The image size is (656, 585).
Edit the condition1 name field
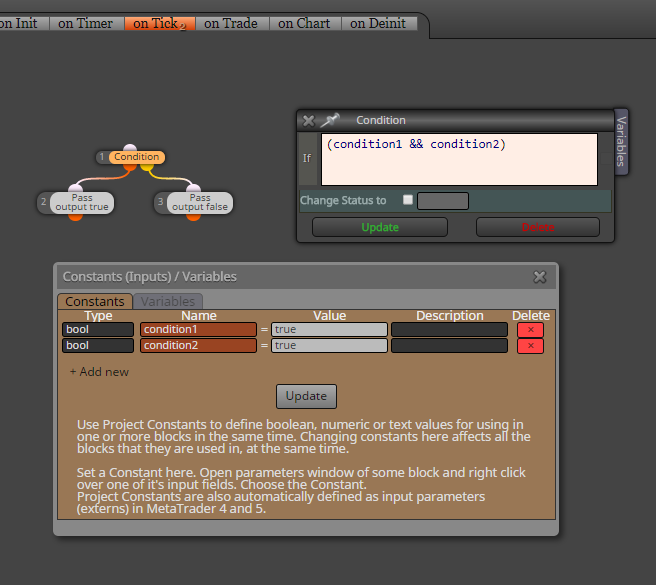198,329
